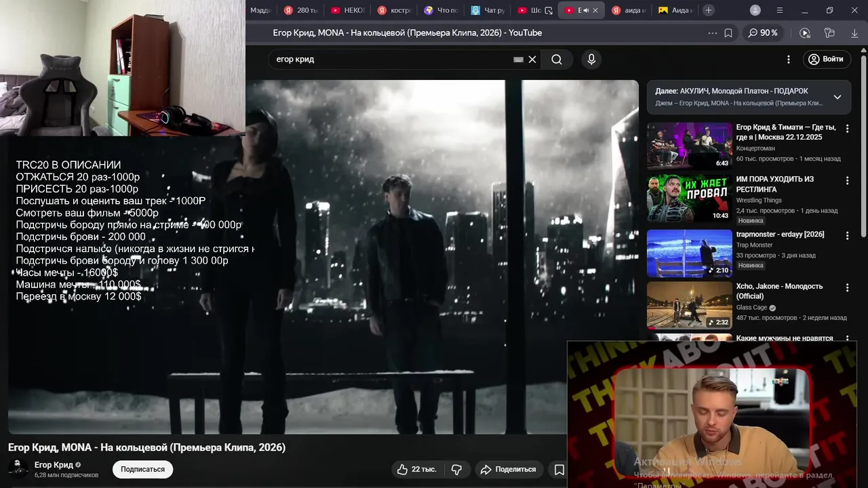868x488 pixels.
Task: Open the аида и Yandex tab
Action: click(629, 10)
